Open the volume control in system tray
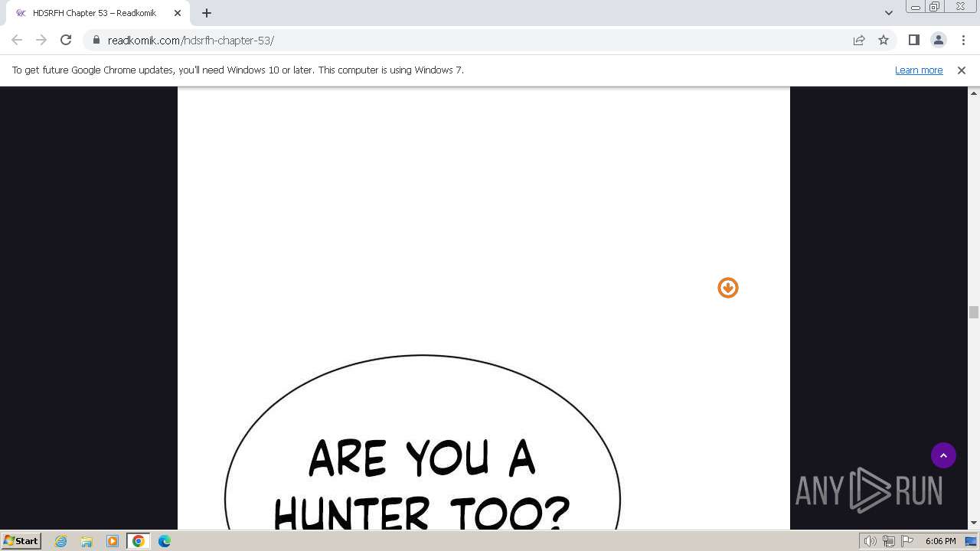 click(x=870, y=541)
